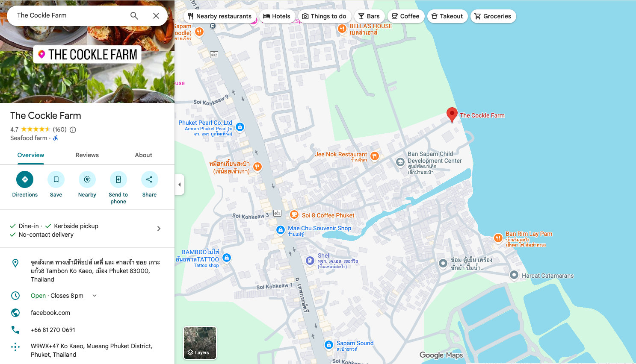
Task: Filter by Things to do chip
Action: coord(324,16)
